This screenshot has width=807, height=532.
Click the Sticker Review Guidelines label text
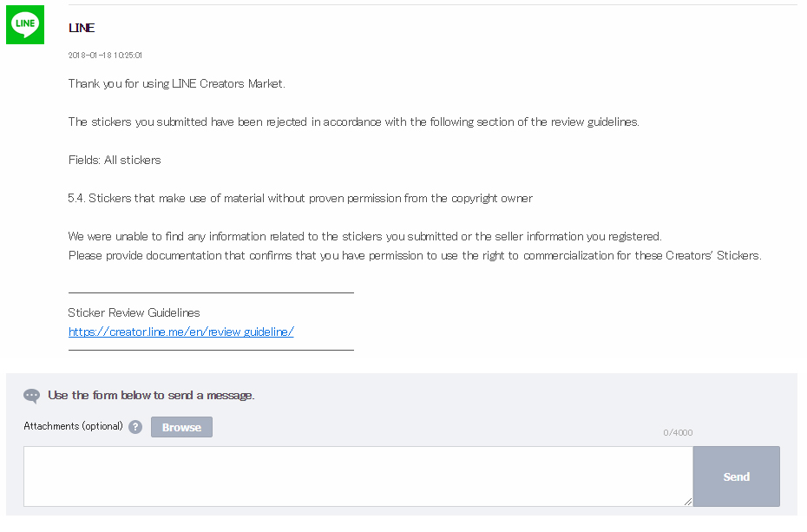tap(134, 312)
